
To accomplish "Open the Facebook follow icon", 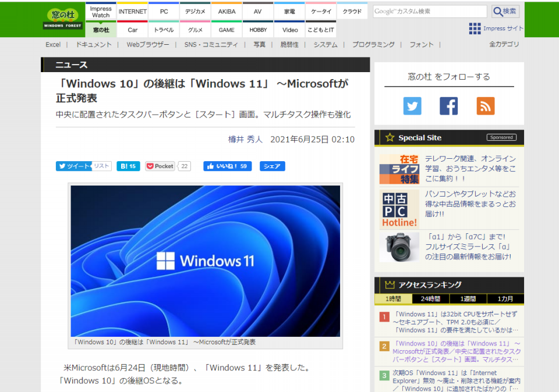I will tap(448, 106).
